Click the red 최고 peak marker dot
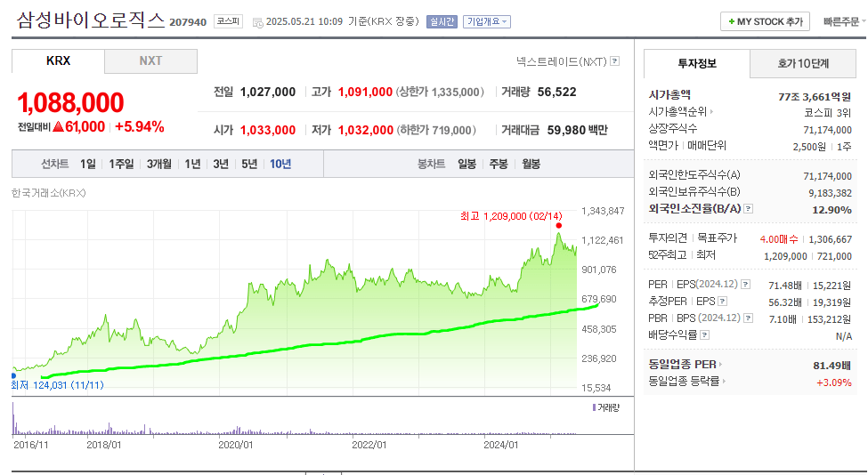The width and height of the screenshot is (868, 475). 558,226
